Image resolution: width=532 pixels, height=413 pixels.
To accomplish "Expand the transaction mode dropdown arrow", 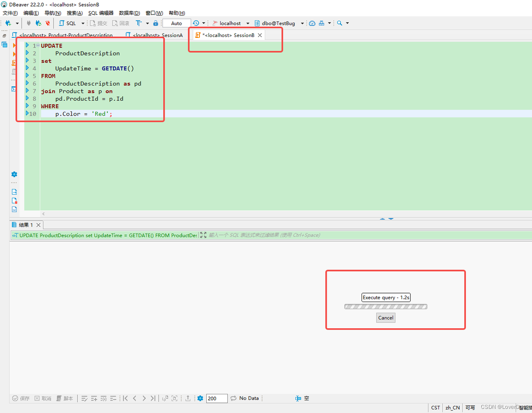I will click(x=147, y=23).
